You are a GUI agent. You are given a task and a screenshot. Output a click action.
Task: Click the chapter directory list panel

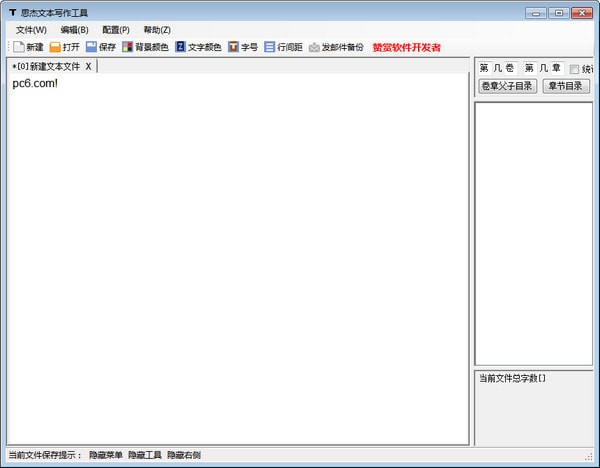click(534, 234)
